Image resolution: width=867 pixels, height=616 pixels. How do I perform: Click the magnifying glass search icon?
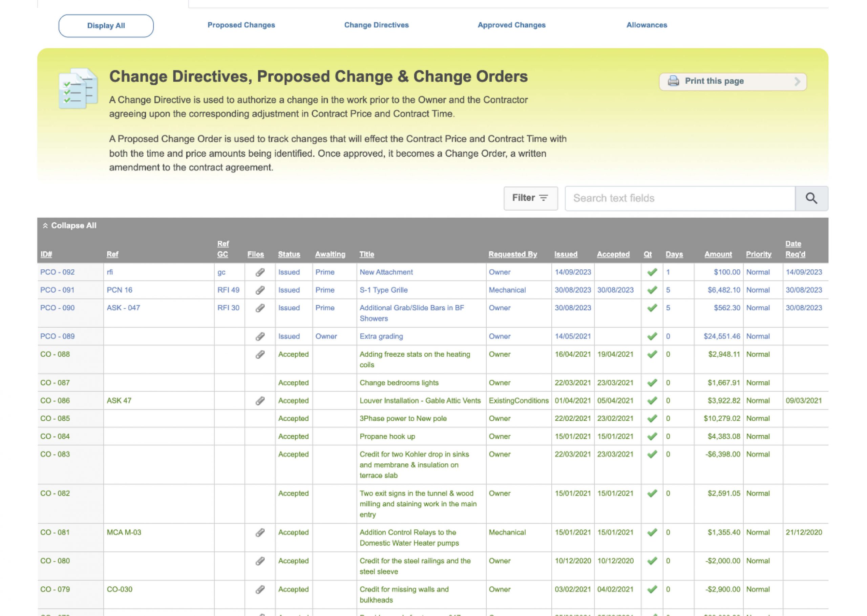(812, 198)
